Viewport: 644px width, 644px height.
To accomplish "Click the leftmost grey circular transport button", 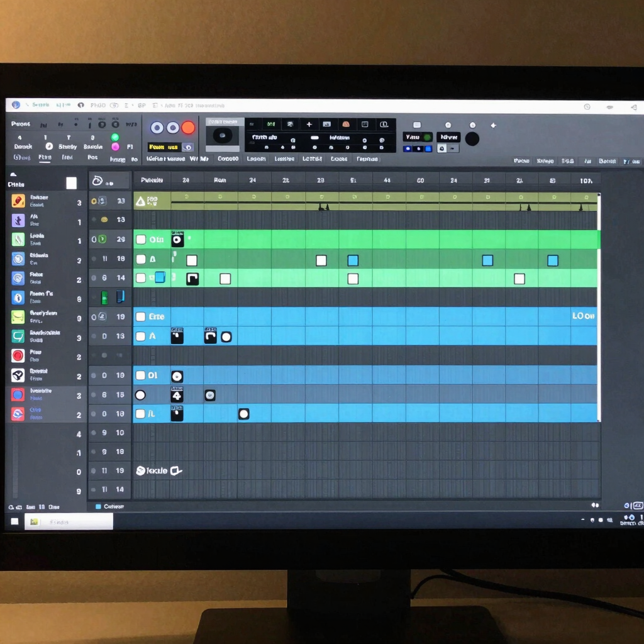I will pos(157,128).
